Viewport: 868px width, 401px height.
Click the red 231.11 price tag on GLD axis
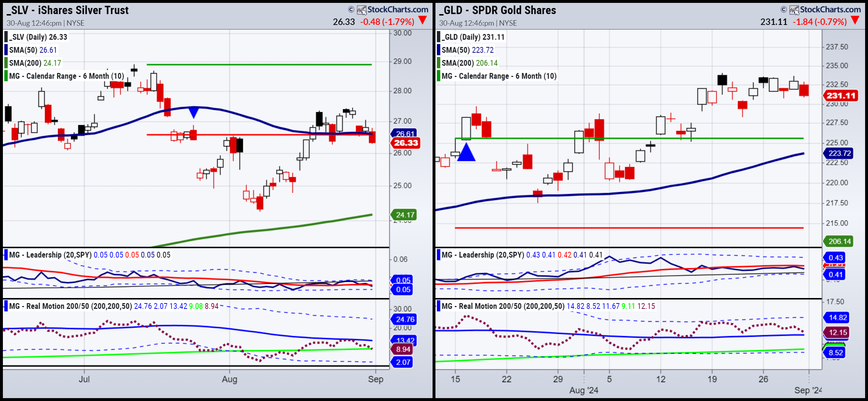pos(841,96)
